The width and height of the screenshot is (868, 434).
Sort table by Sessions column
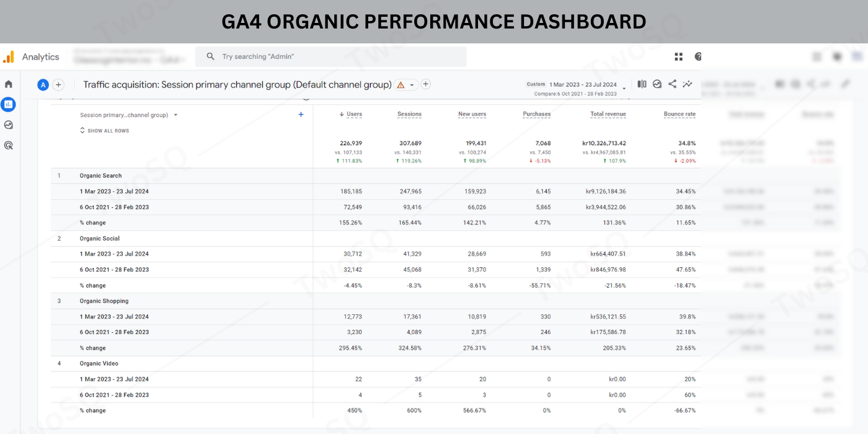coord(409,114)
